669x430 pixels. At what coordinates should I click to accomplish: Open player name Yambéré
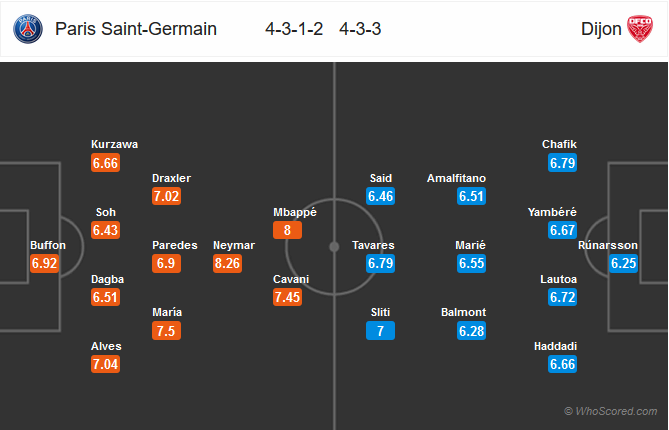click(x=552, y=212)
